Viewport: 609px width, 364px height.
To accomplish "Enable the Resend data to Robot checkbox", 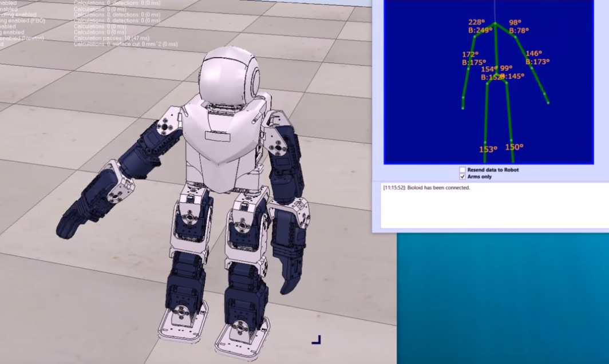I will tap(462, 170).
